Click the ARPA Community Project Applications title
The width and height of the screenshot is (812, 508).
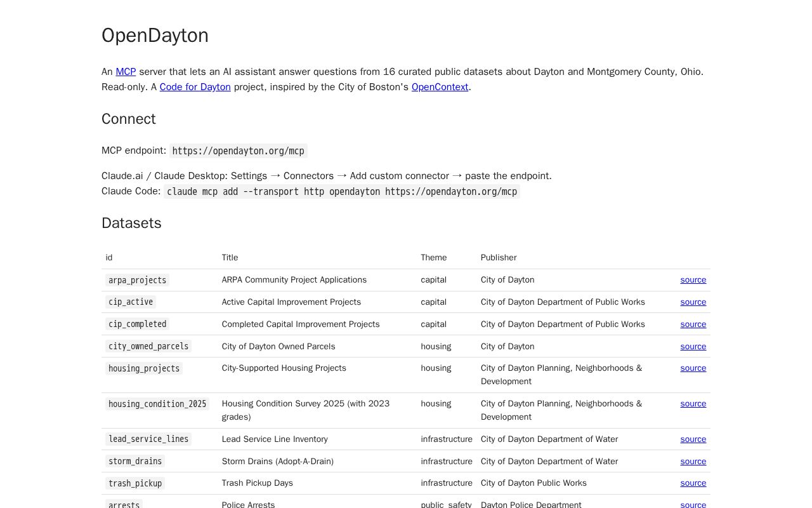coord(294,280)
